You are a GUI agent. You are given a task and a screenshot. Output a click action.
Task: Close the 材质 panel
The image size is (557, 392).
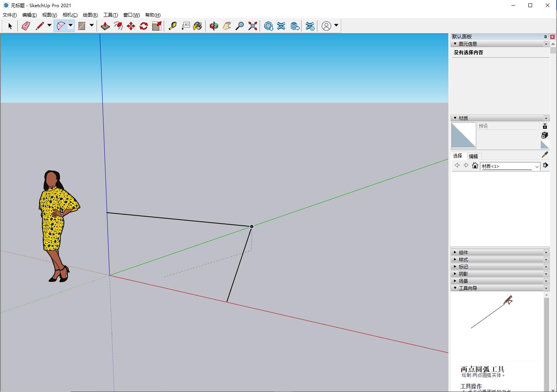point(546,118)
